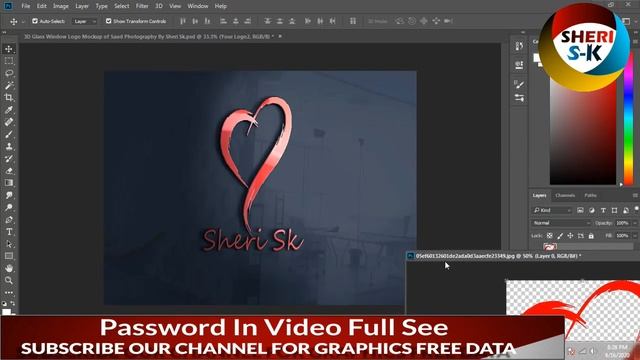Reset default foreground and background colors
This screenshot has width=640, height=360.
tap(4, 303)
